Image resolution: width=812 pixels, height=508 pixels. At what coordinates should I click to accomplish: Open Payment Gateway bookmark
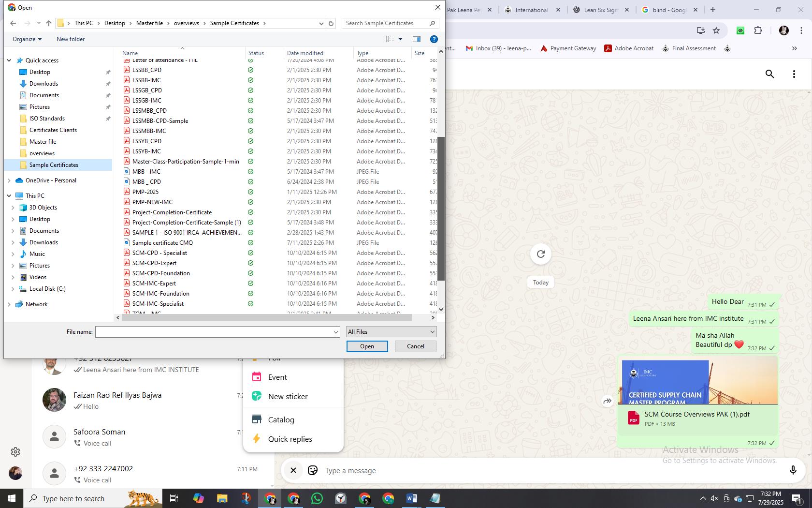tap(568, 48)
